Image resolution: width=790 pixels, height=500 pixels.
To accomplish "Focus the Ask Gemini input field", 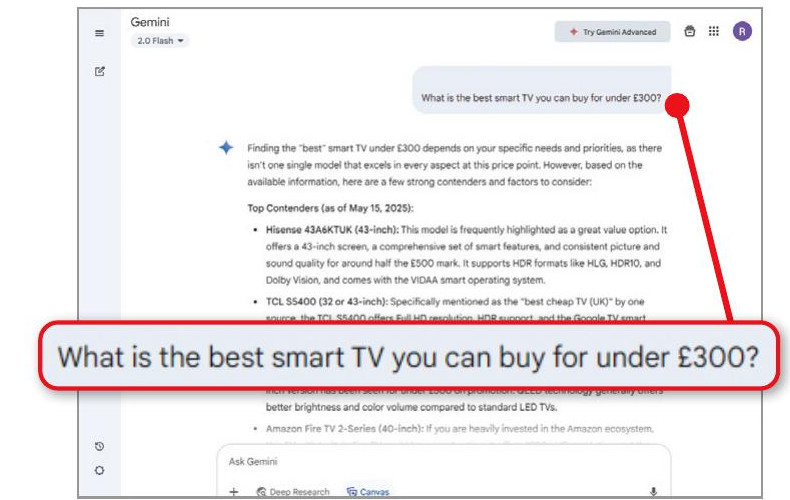I will [x=443, y=462].
